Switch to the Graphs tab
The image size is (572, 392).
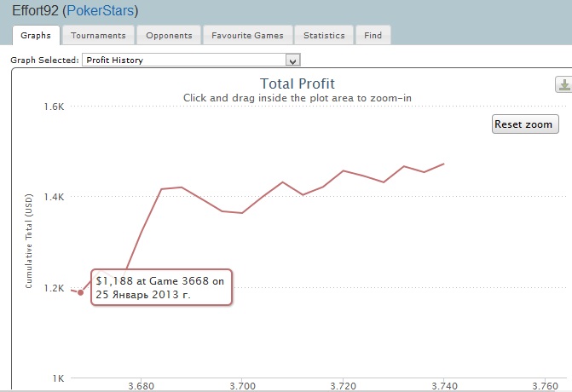(x=36, y=36)
